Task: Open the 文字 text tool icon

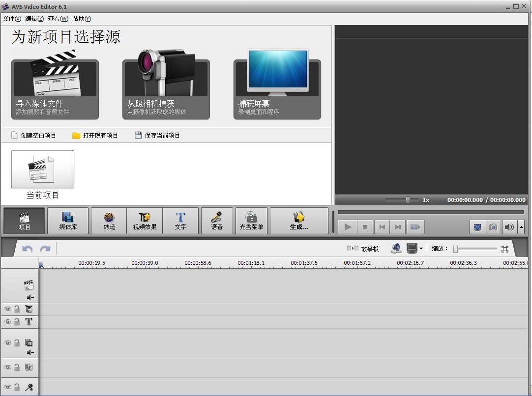Action: tap(180, 220)
